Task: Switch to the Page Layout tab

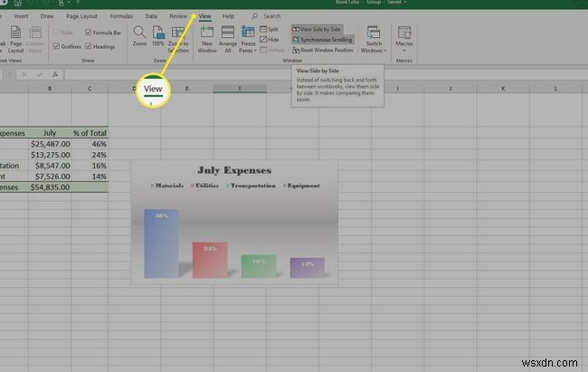Action: [81, 16]
